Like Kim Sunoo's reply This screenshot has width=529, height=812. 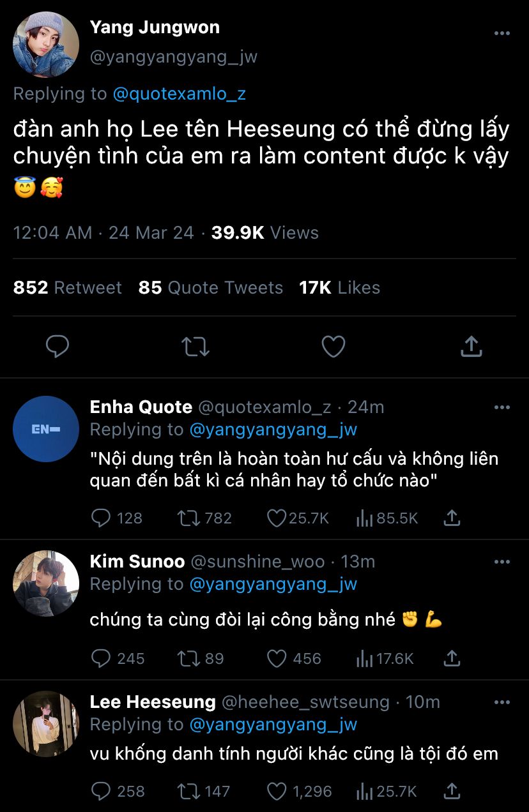pos(276,658)
